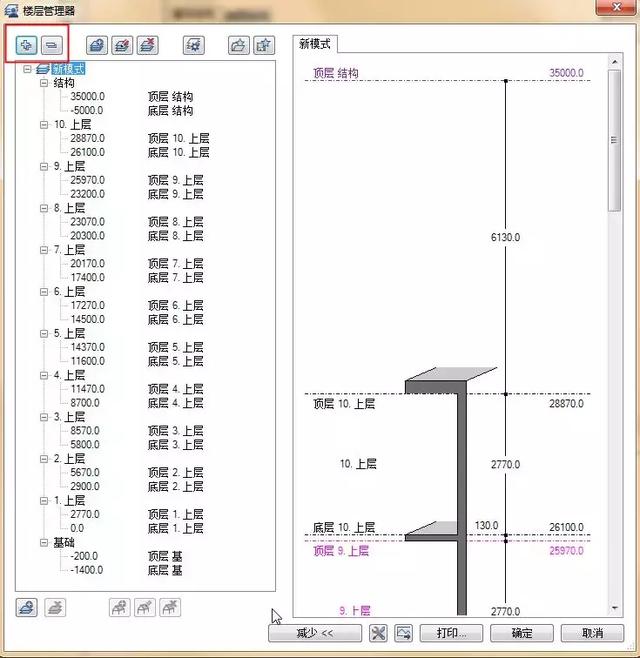The width and height of the screenshot is (640, 658).
Task: Collapse the 10. 上层 tree node
Action: tap(44, 125)
